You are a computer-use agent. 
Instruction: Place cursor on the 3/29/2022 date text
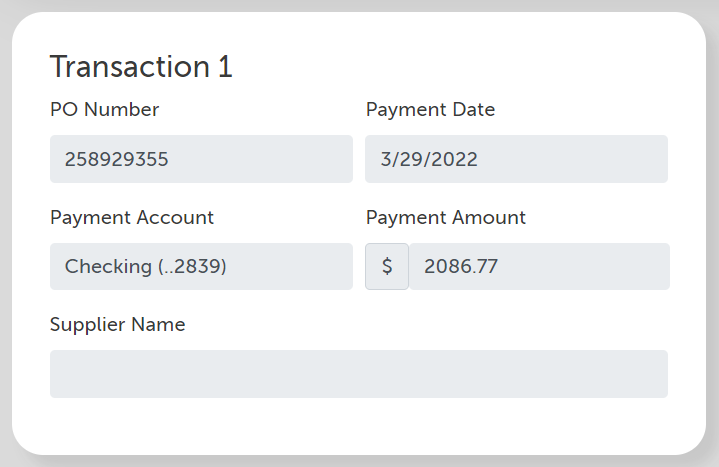coord(429,160)
